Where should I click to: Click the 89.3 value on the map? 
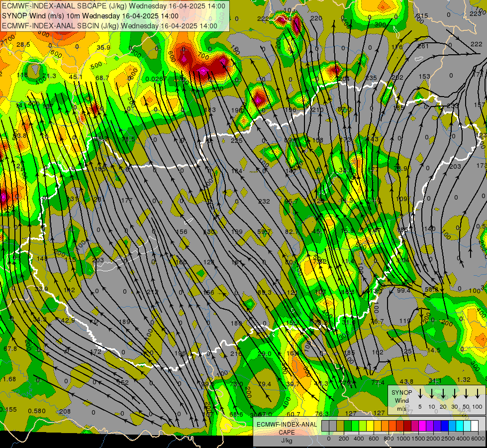tap(264, 293)
